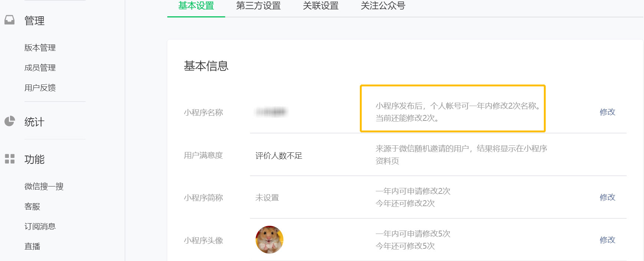Open 版本管理 in the sidebar
The image size is (644, 261).
pos(40,47)
